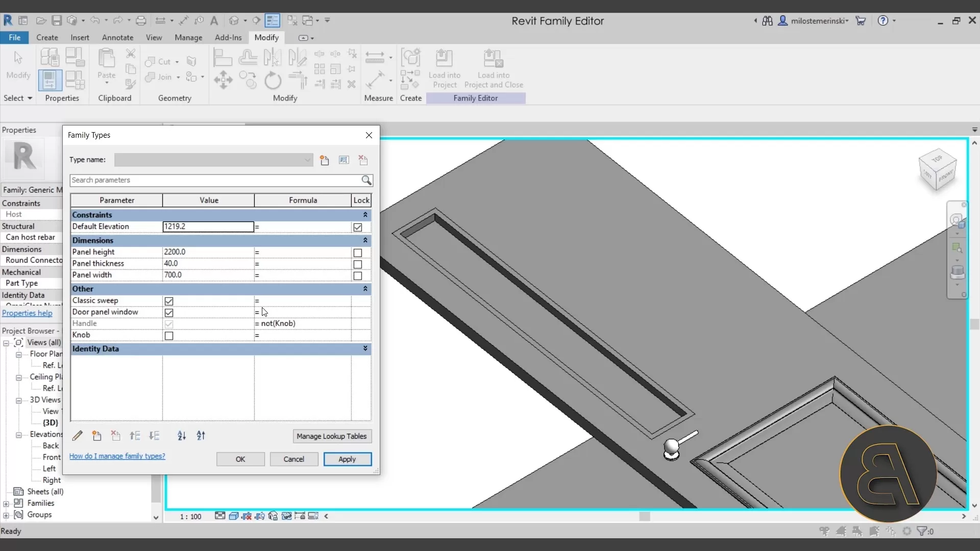Expand the Identity Data parameter group
Viewport: 980px width, 551px height.
coord(365,348)
